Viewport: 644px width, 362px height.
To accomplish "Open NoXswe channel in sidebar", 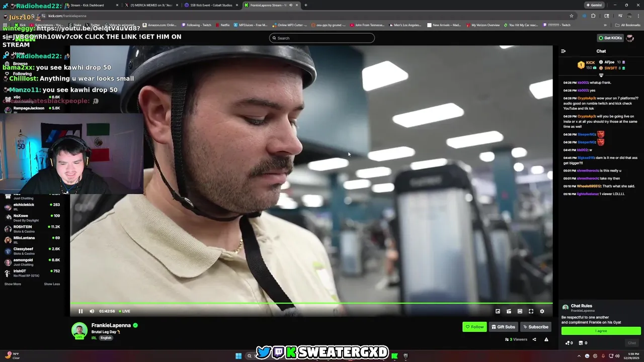I will click(x=32, y=217).
